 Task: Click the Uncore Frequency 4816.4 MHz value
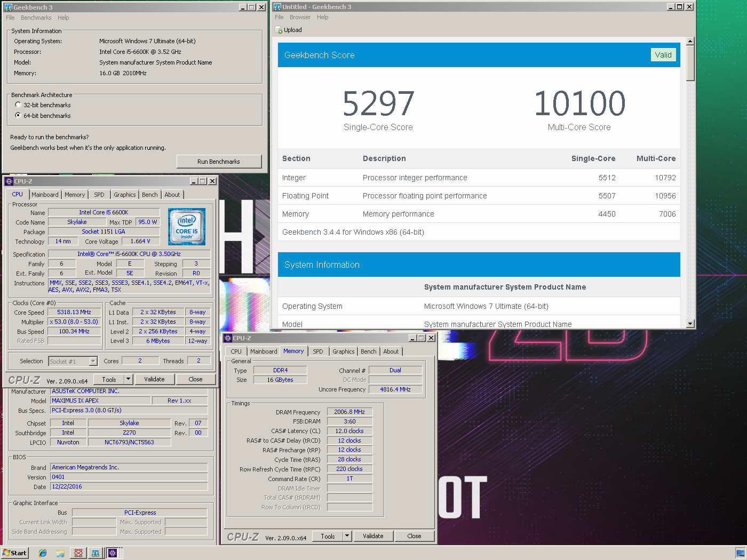click(x=395, y=389)
